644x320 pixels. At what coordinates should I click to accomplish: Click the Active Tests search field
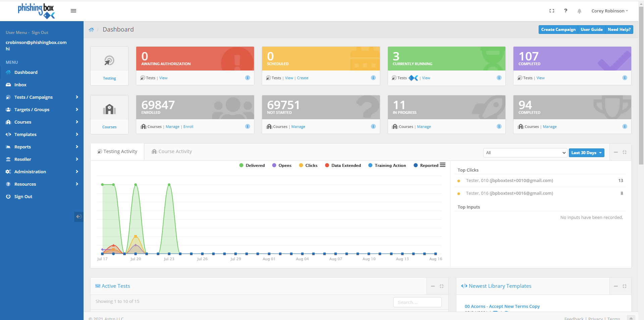coord(417,302)
